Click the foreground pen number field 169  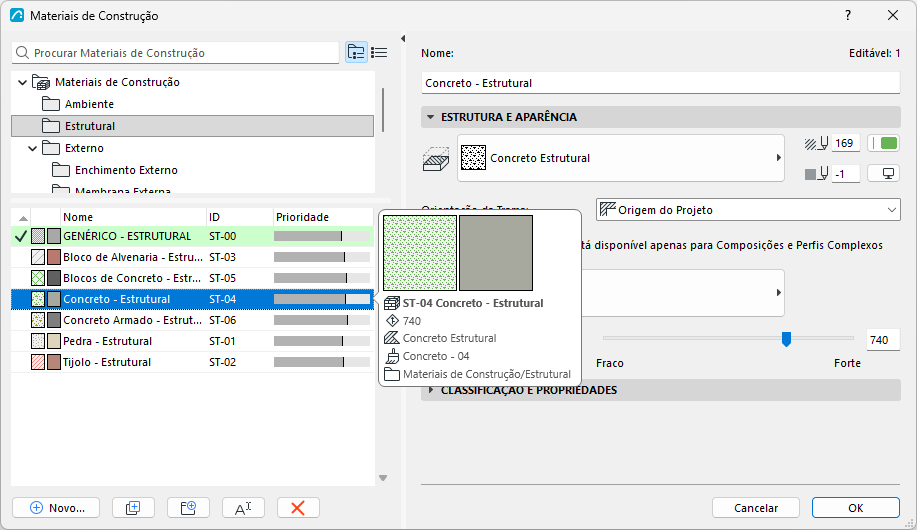click(845, 143)
